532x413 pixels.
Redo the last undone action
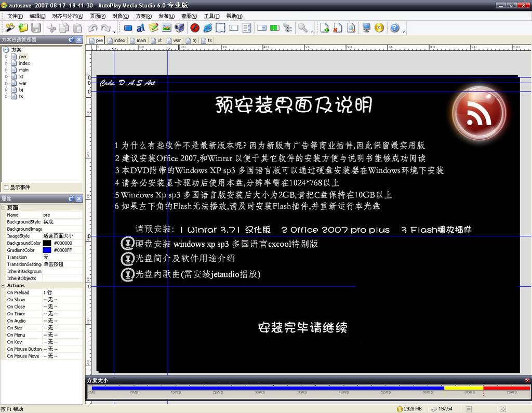pos(105,28)
